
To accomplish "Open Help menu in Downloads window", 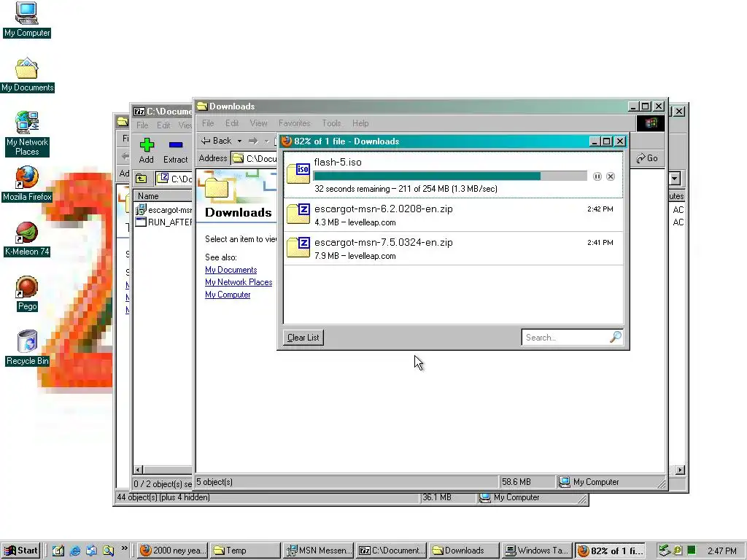I will coord(360,123).
